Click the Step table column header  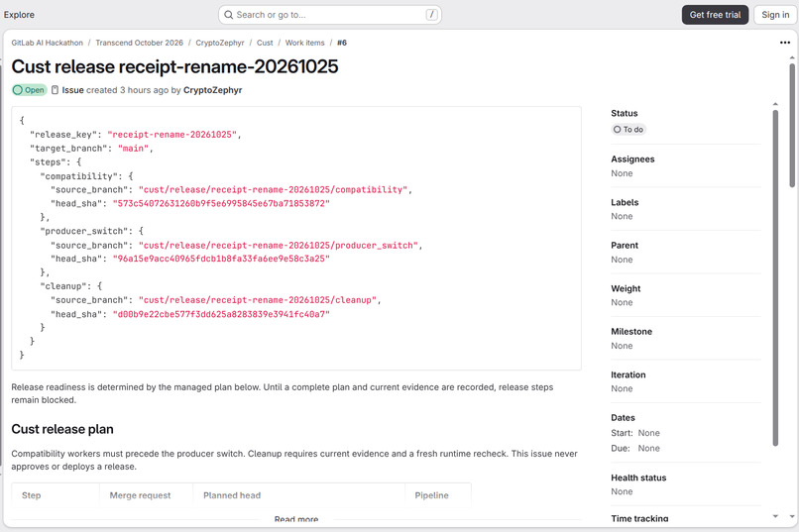(31, 495)
